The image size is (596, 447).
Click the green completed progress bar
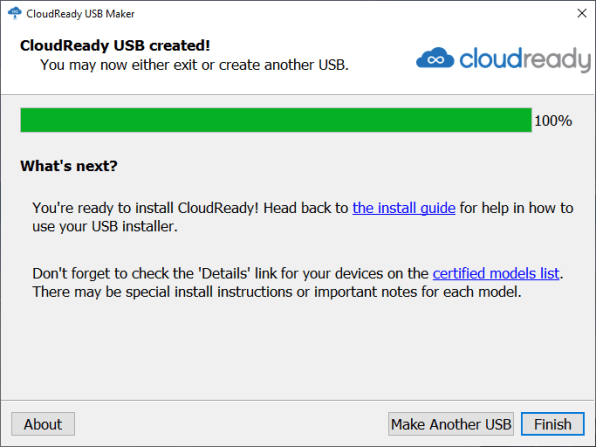276,120
